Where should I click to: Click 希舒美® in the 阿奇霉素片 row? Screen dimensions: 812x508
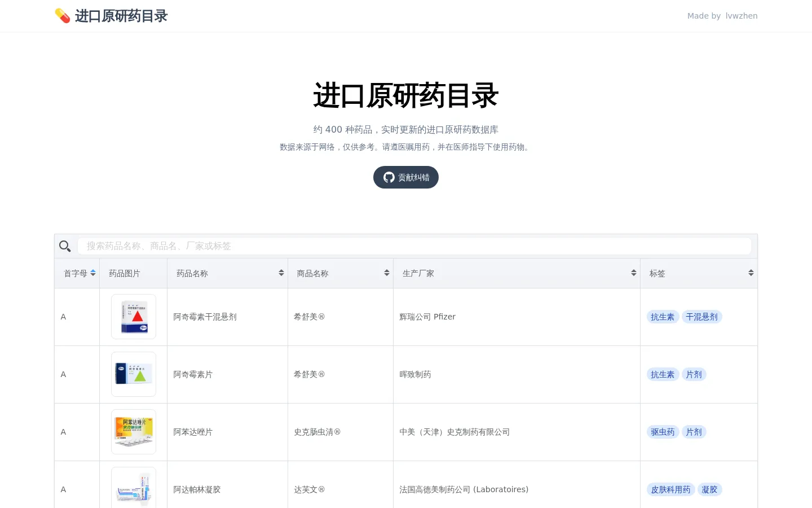coord(310,374)
